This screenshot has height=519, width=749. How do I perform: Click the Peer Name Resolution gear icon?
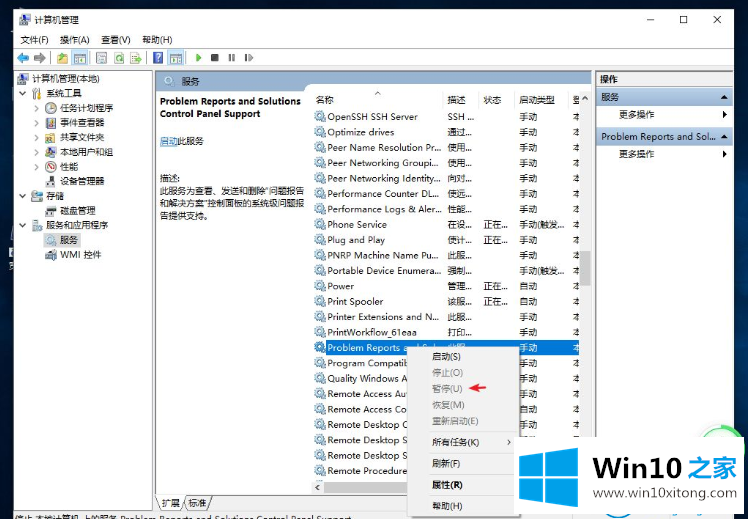(x=320, y=147)
